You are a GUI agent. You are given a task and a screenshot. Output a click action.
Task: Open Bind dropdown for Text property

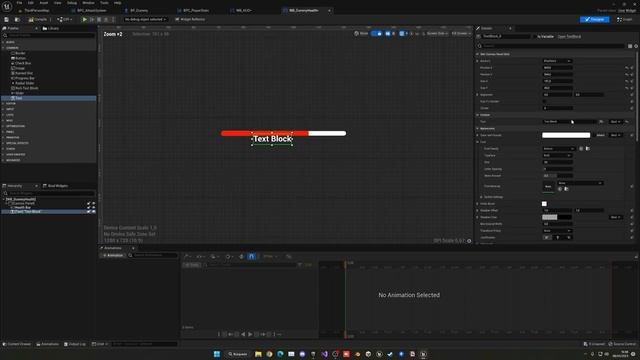tap(615, 122)
